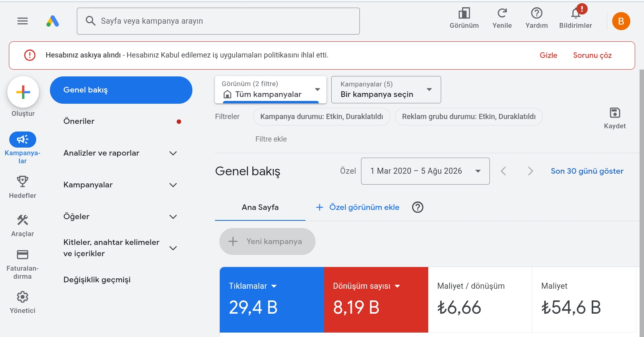Expand Kitleler, anahtar kelimeler ve içerikler

tap(173, 248)
